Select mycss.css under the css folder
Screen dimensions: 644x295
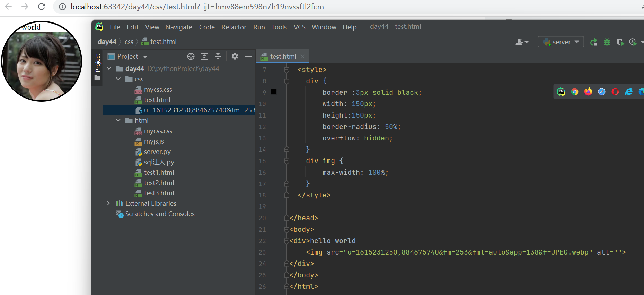pyautogui.click(x=153, y=90)
